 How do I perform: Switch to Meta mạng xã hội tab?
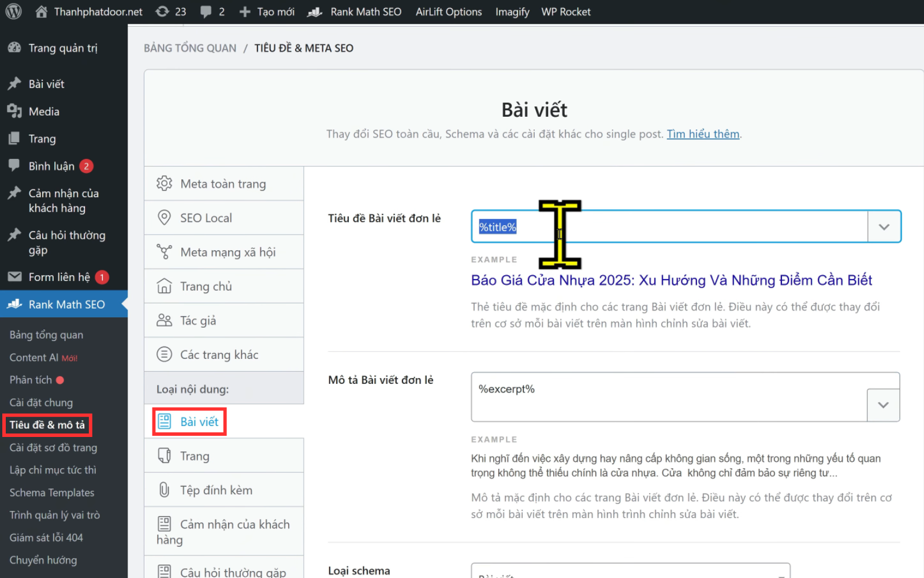click(223, 252)
